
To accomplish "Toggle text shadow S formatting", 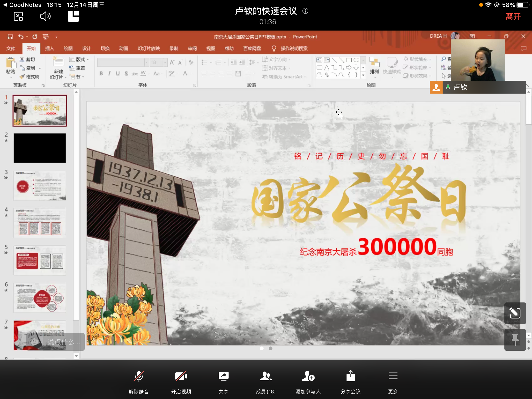I will pyautogui.click(x=126, y=73).
